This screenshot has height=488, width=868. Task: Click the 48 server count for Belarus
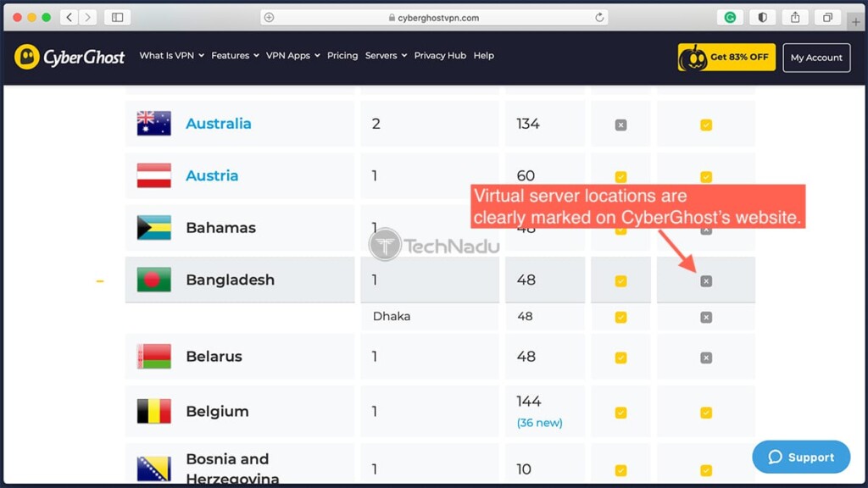coord(526,357)
